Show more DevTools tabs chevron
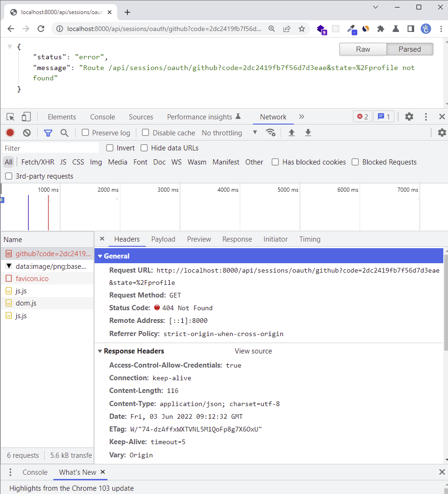 tap(301, 117)
